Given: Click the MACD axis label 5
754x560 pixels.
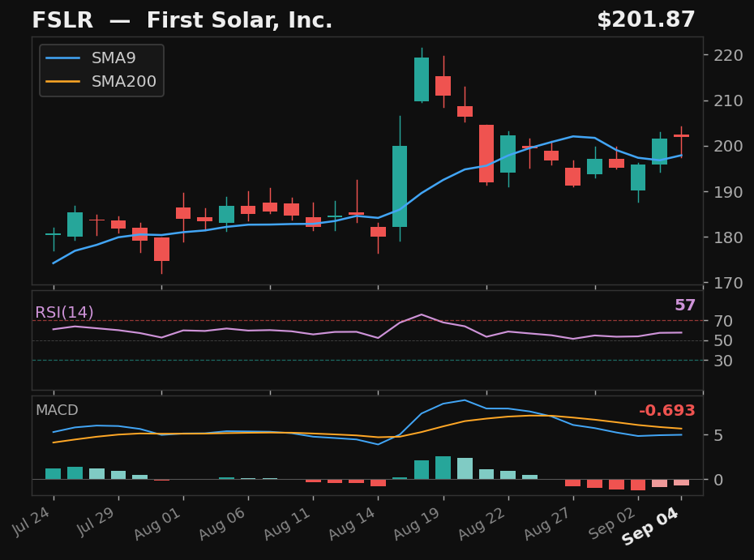Looking at the screenshot, I should click(x=718, y=435).
